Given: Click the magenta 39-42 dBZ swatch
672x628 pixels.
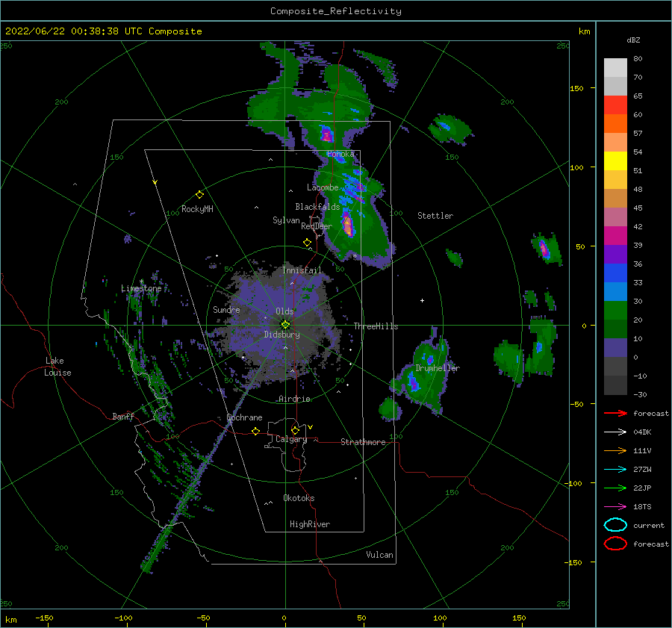Looking at the screenshot, I should click(x=615, y=235).
